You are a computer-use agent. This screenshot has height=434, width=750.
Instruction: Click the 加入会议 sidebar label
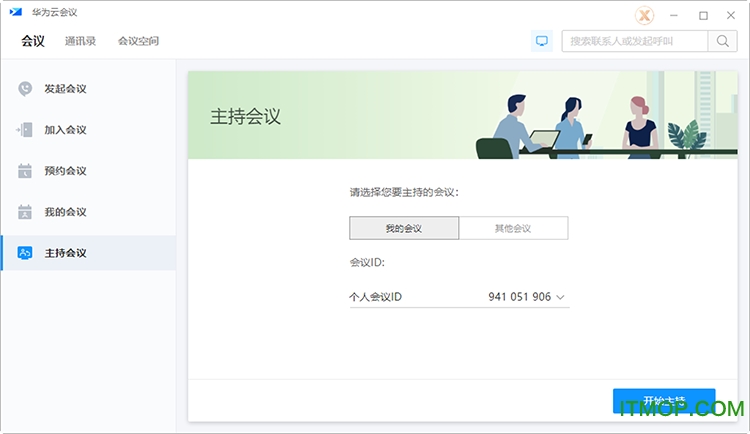65,130
